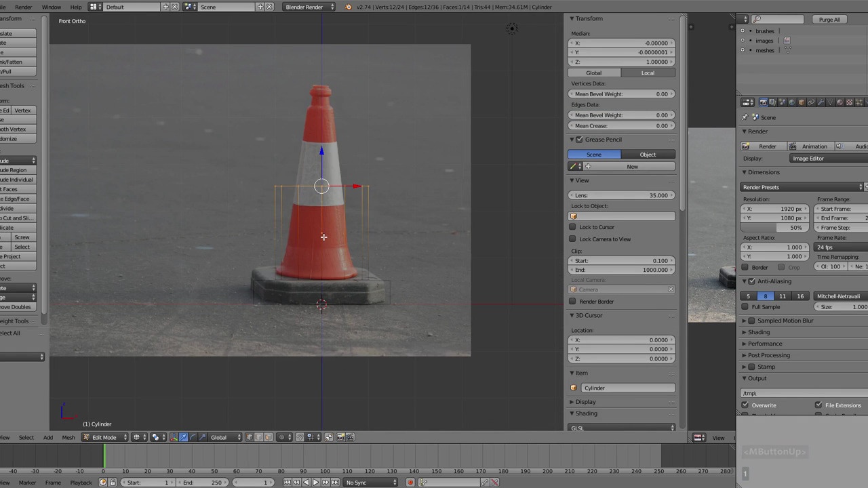This screenshot has width=868, height=488.
Task: Enable the Full Sample checkbox
Action: pos(745,307)
